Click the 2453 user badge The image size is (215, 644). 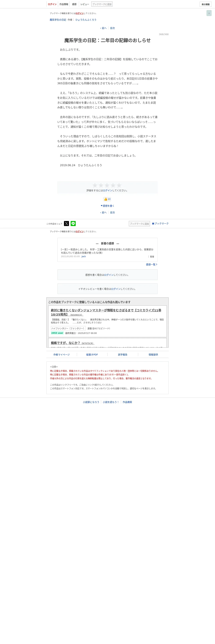(x=57, y=333)
